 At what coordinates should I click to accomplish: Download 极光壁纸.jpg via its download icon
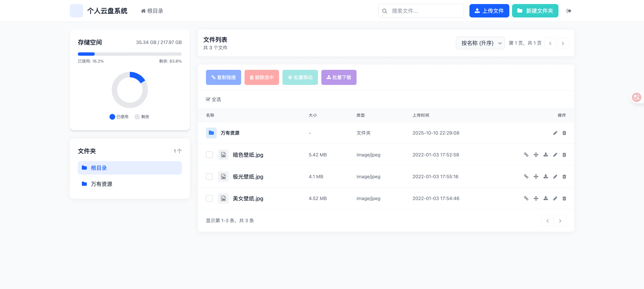coord(546,176)
